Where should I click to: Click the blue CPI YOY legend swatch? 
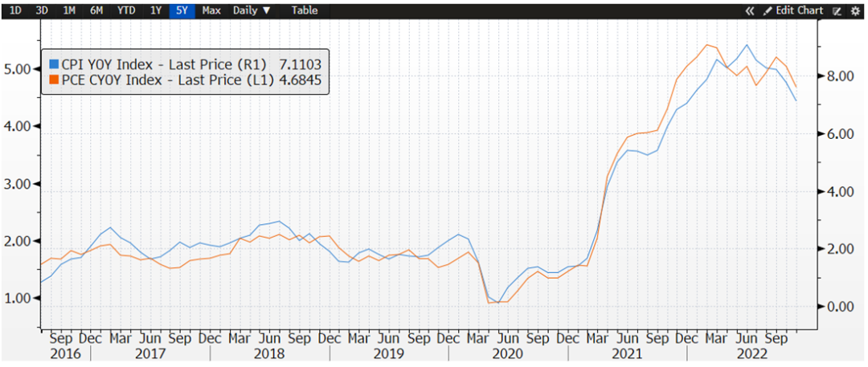(x=54, y=63)
